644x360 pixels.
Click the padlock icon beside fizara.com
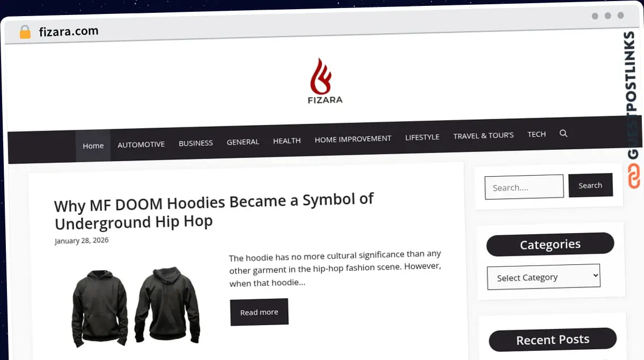25,32
